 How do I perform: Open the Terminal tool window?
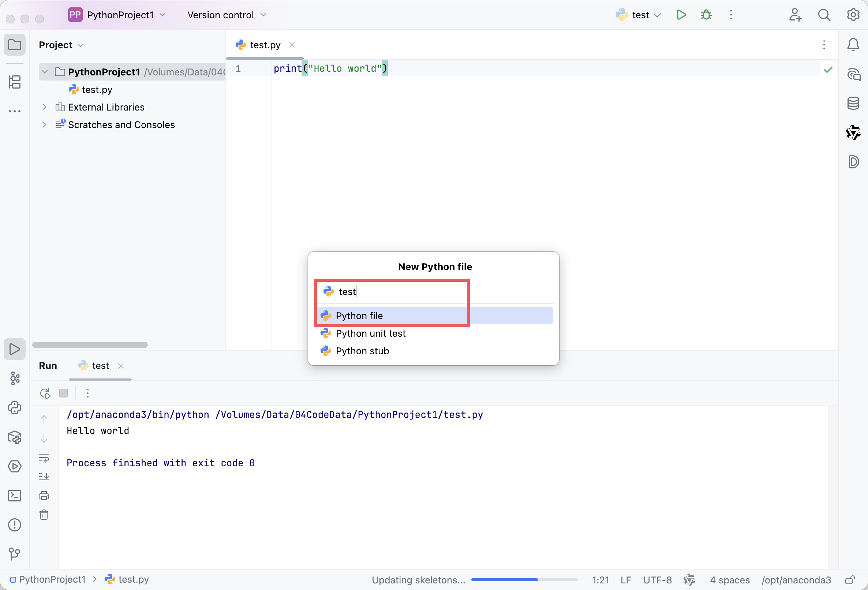pos(15,496)
